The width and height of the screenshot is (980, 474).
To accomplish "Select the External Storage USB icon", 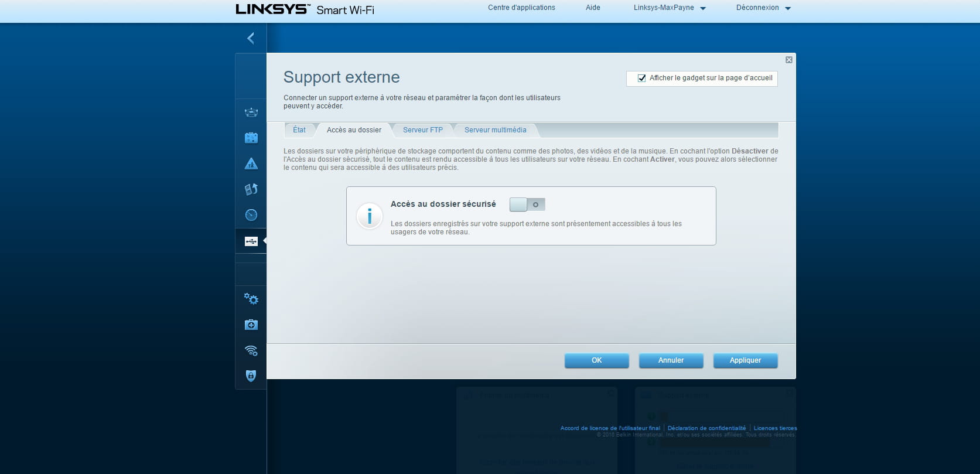I will point(251,241).
